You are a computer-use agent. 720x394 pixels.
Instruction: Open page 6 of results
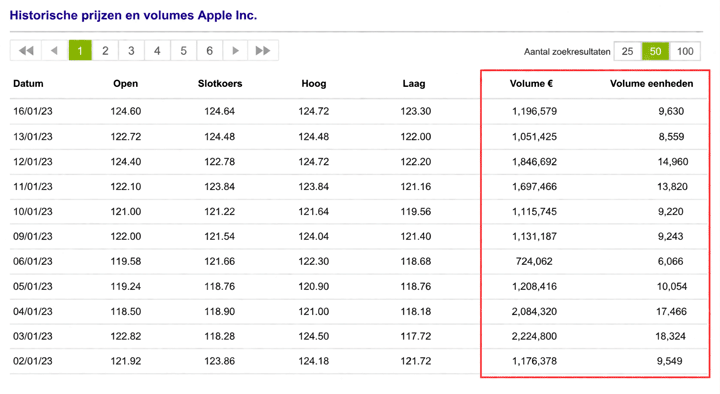click(209, 51)
